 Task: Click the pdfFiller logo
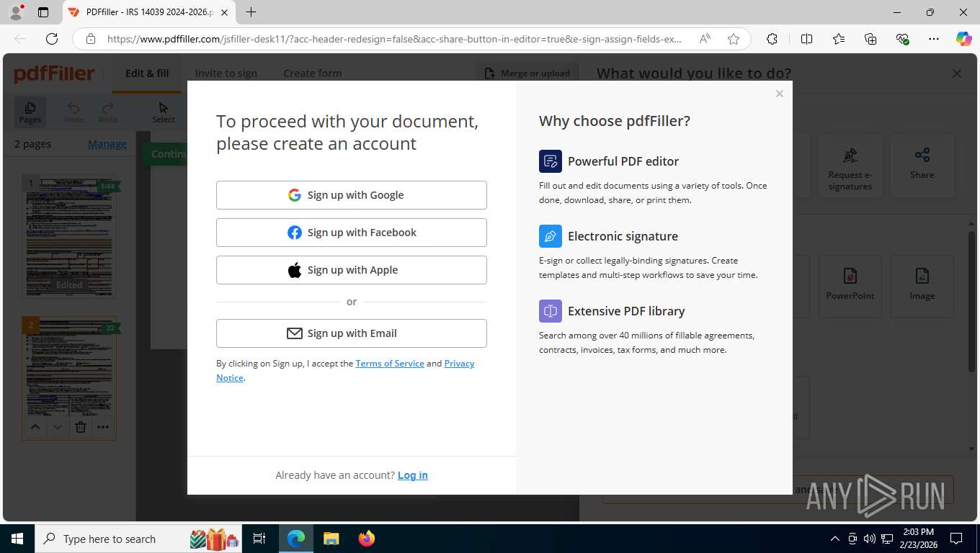click(x=55, y=73)
